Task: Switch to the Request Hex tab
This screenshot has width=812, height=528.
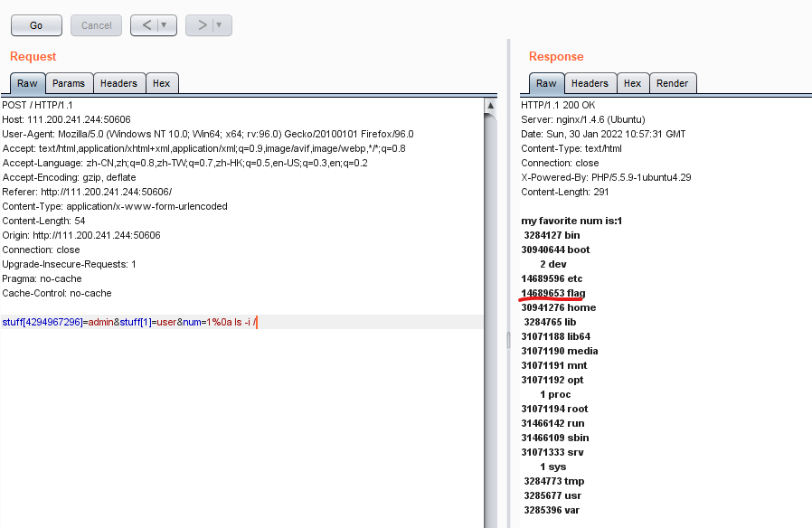Action: (x=162, y=83)
